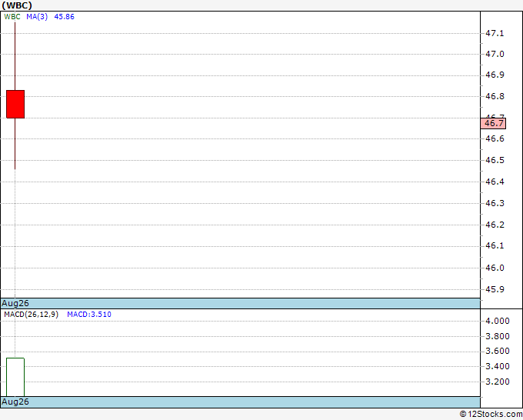Click the 47.1 price axis label
This screenshot has width=523, height=420.
coord(495,33)
